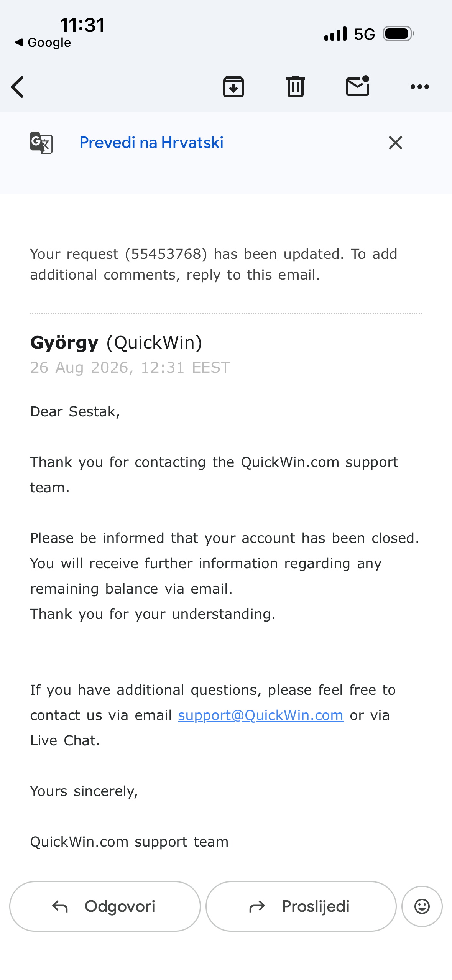Tap the Google Translate icon

(x=41, y=143)
